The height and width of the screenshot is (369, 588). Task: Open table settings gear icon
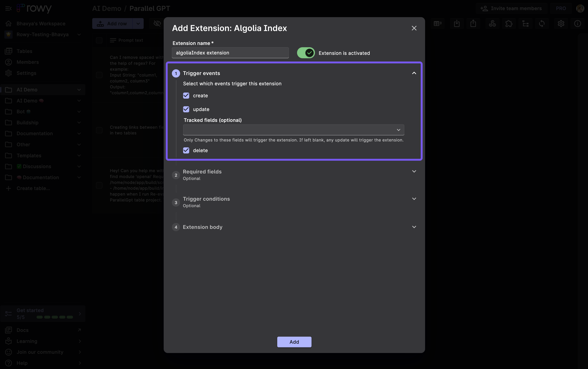tap(561, 23)
